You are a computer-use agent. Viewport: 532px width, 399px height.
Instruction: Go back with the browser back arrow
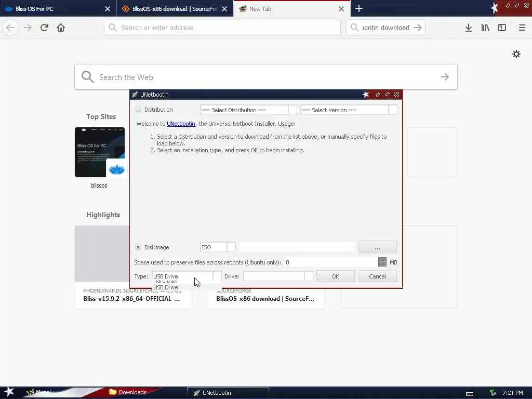[10, 28]
